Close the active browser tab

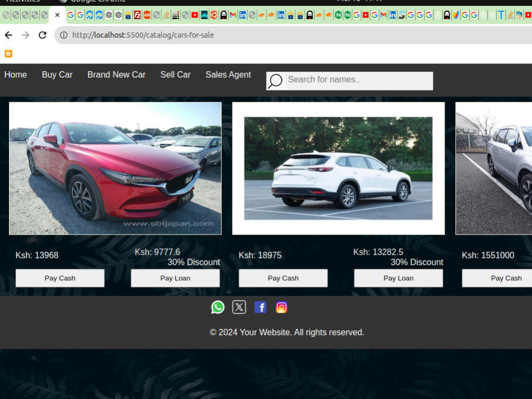[57, 15]
